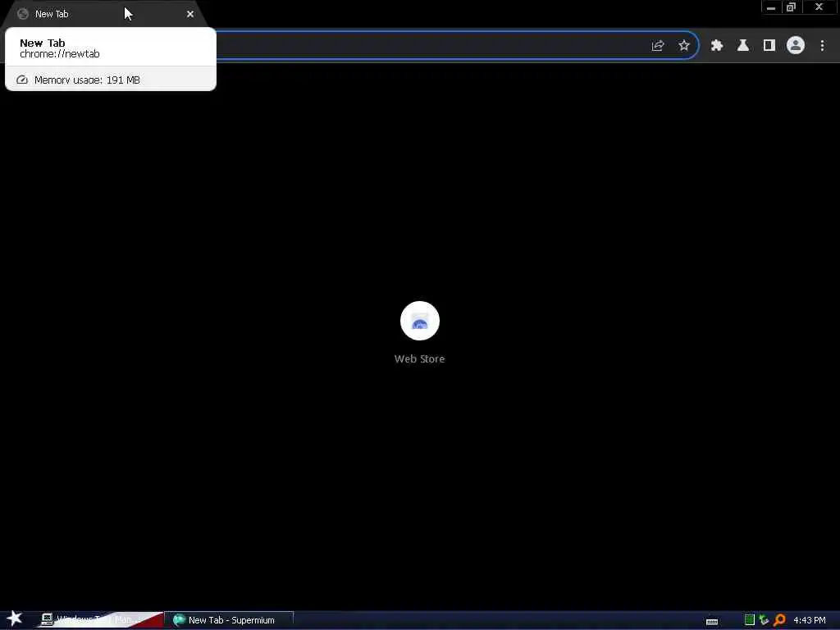Click the on-screen keyboard tray icon
The image size is (840, 630).
[x=711, y=621]
